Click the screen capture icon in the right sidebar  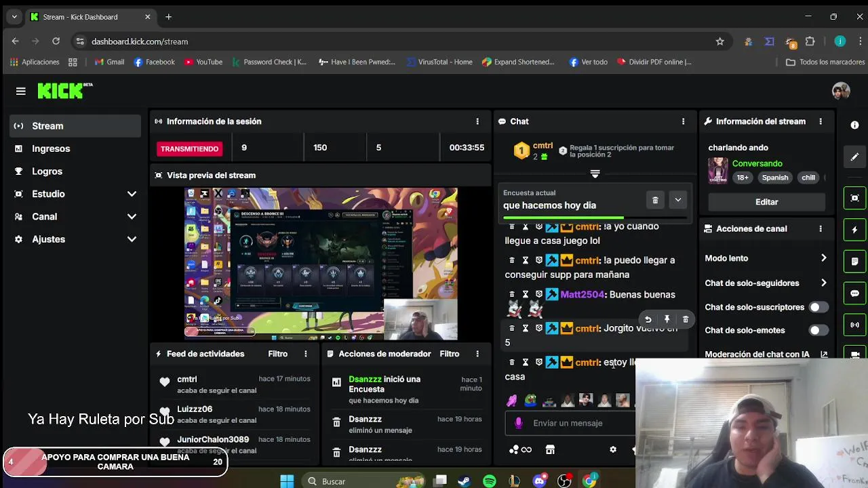[x=854, y=198]
